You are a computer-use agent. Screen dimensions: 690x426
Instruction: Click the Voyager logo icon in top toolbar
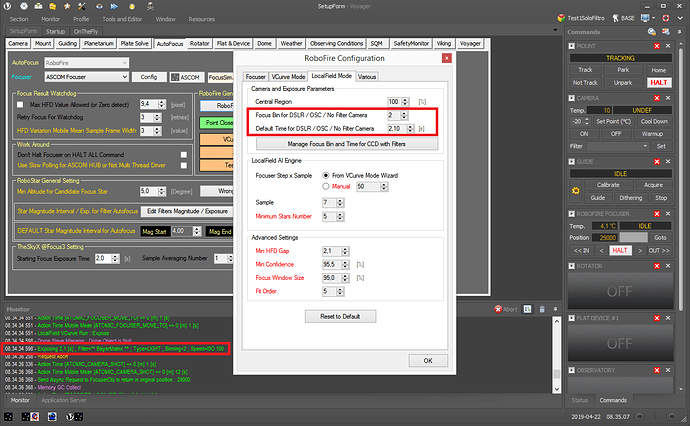pos(7,6)
